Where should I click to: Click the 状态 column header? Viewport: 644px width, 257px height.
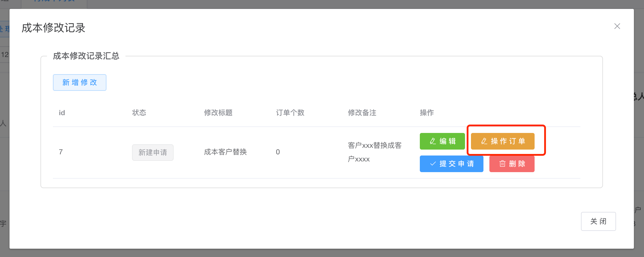[x=139, y=113]
